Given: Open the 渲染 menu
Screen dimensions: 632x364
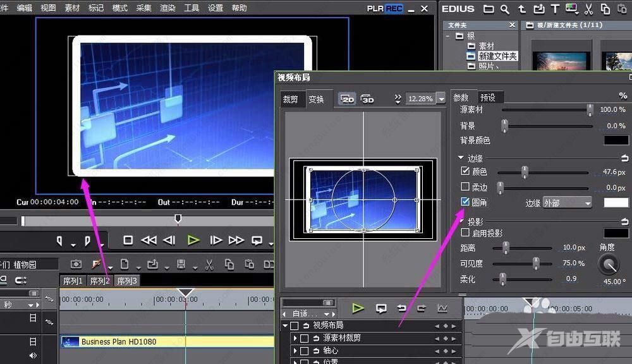Looking at the screenshot, I should point(167,8).
